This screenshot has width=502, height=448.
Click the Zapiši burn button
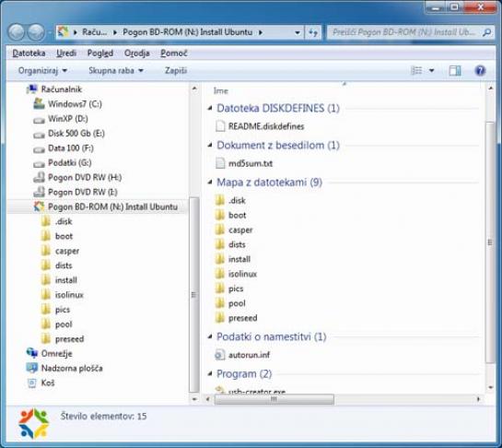(176, 70)
